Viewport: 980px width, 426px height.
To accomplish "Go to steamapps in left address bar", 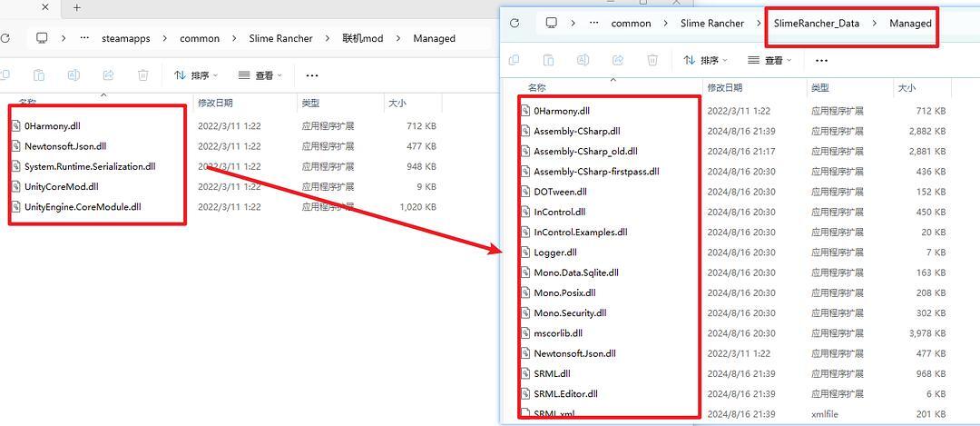I will tap(126, 38).
